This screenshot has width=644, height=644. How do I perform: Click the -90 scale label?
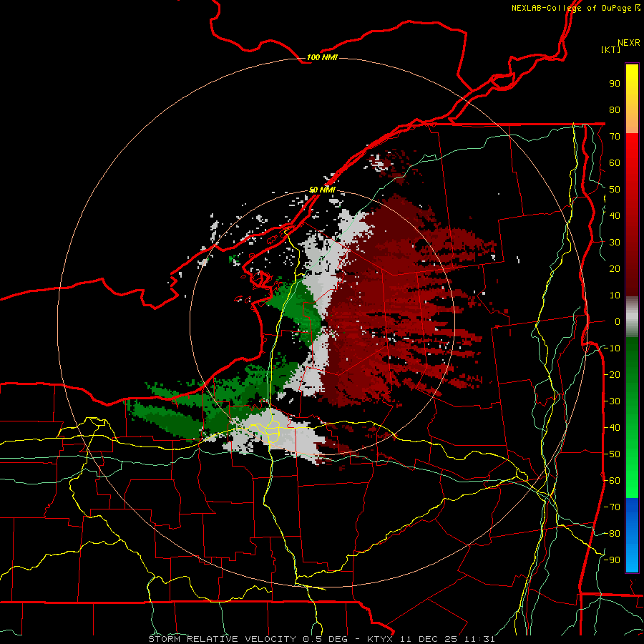click(612, 560)
